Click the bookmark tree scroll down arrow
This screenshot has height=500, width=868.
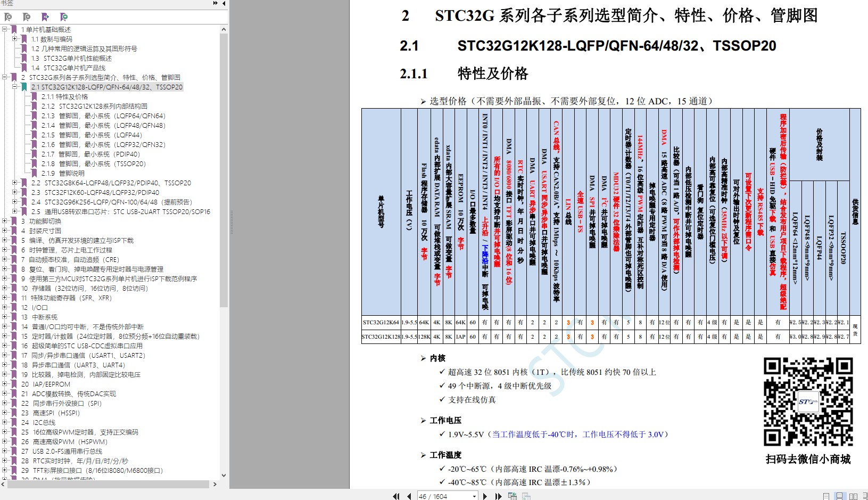[x=224, y=475]
